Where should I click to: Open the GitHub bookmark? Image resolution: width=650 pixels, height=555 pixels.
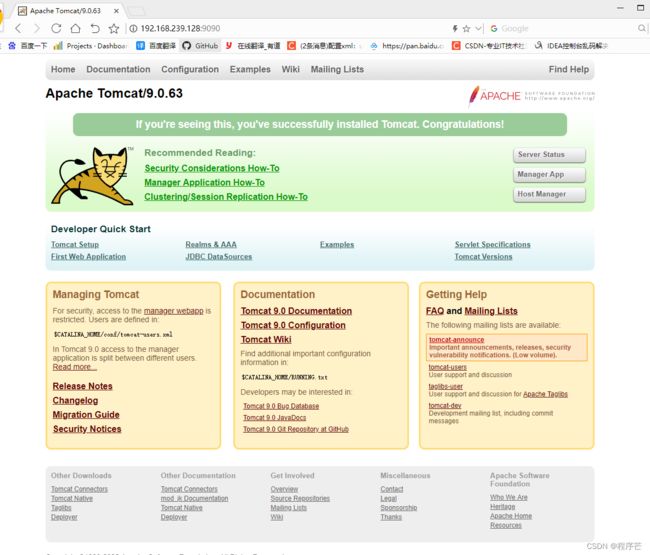200,46
